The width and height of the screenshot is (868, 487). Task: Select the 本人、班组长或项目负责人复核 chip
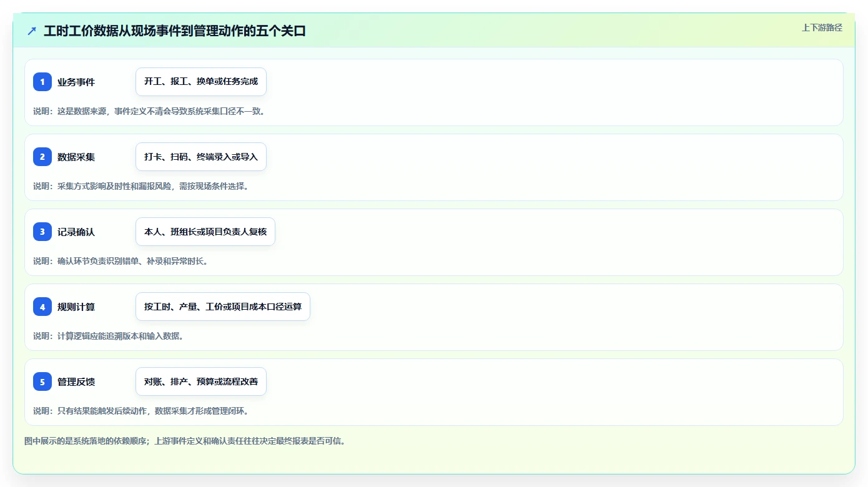[x=205, y=232]
